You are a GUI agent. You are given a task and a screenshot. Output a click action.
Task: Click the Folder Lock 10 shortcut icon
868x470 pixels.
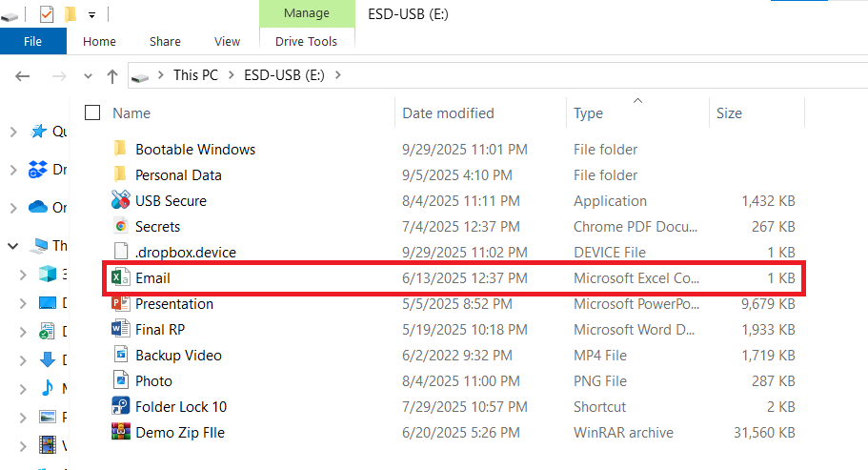tap(121, 406)
